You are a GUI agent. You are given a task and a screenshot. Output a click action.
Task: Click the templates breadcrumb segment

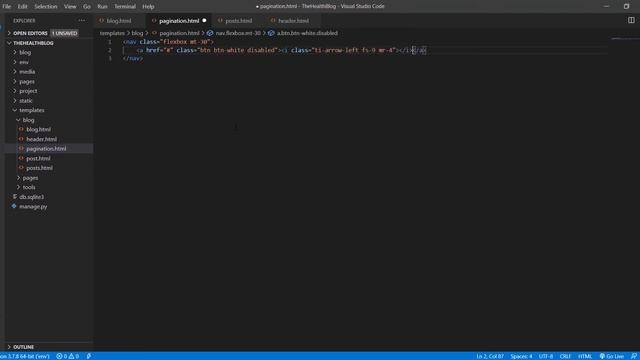pyautogui.click(x=112, y=33)
